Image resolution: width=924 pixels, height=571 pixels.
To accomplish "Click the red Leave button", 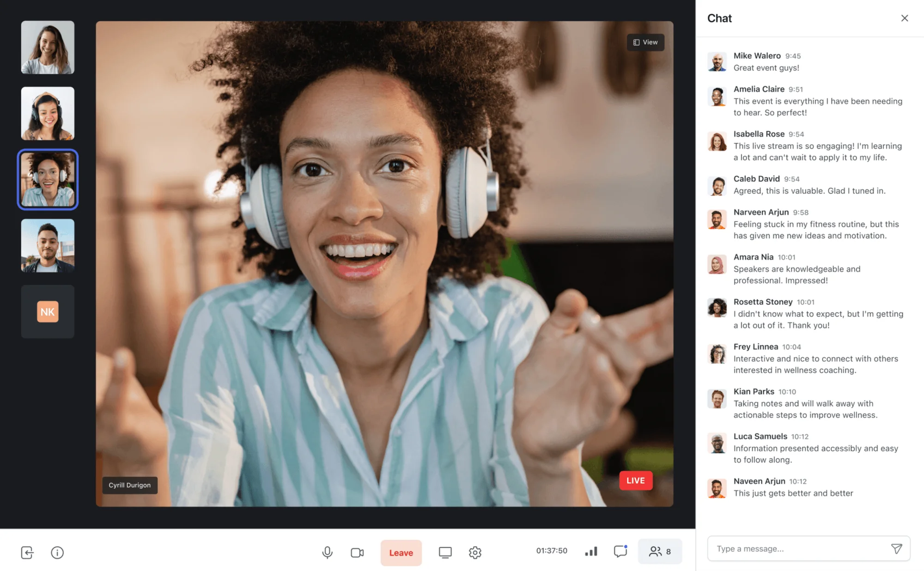I will point(401,553).
